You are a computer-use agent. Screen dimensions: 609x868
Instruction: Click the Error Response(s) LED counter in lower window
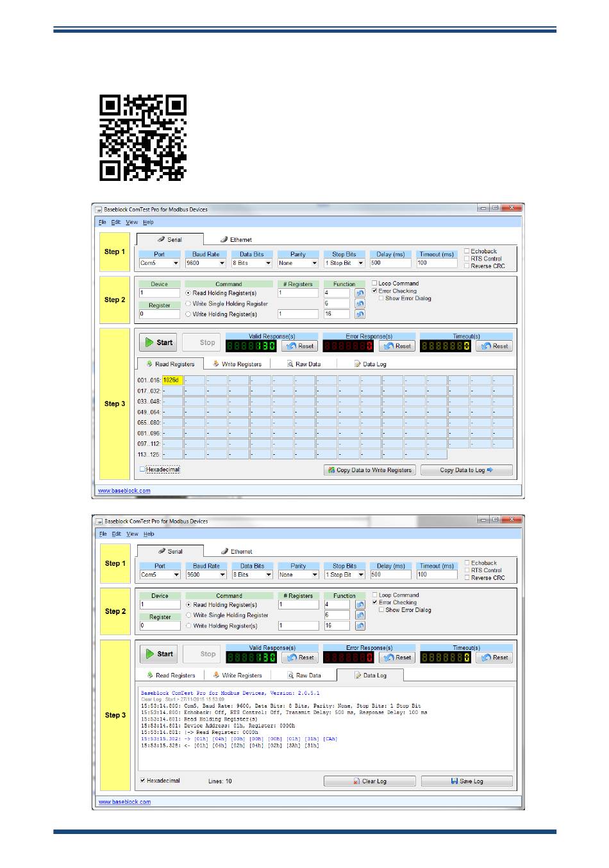pos(349,658)
